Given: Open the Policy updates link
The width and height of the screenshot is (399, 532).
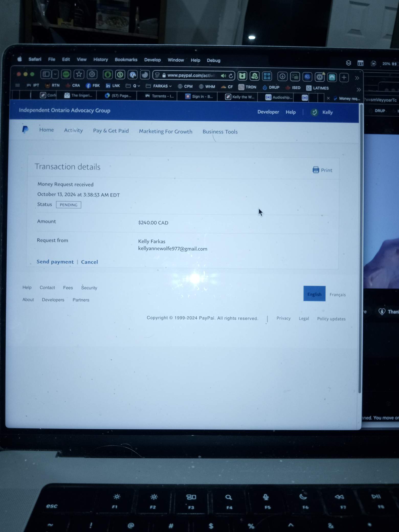Looking at the screenshot, I should (x=331, y=319).
